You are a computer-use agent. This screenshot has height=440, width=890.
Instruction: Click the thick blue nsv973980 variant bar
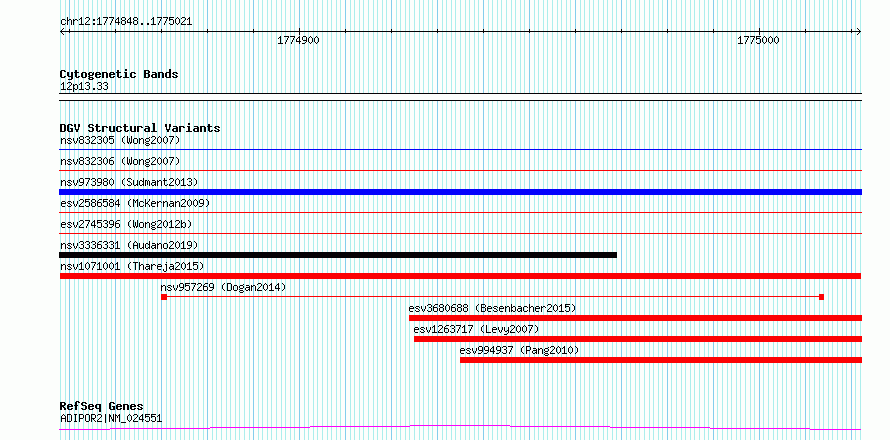click(x=460, y=192)
